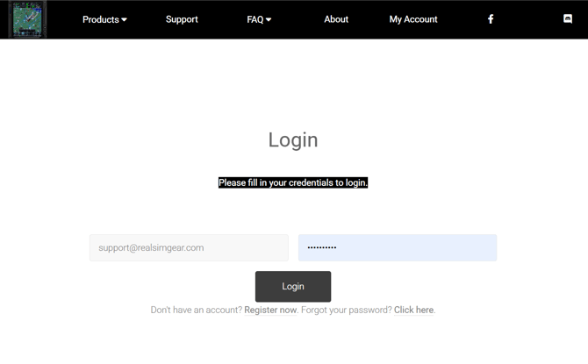
Task: Open the Discord chat icon
Action: click(x=568, y=18)
